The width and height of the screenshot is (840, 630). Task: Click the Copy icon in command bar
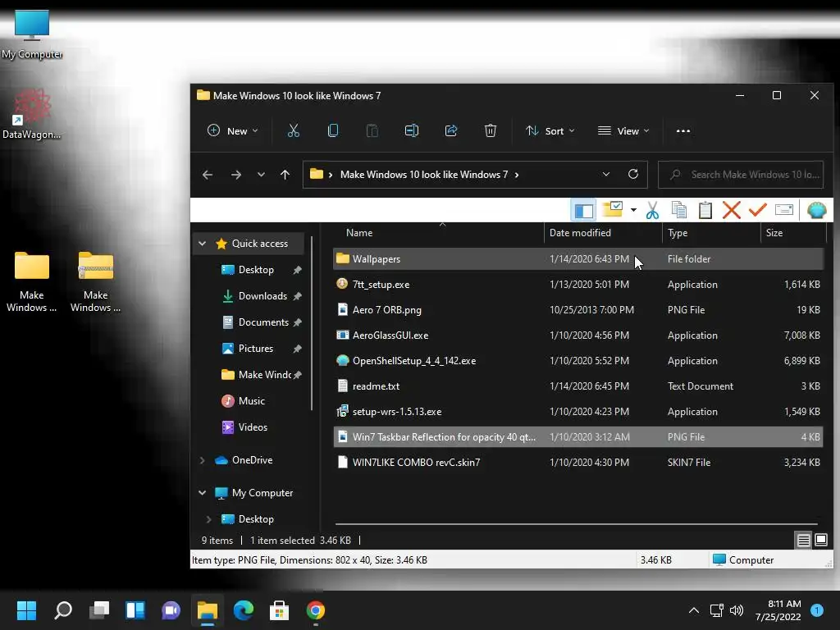pyautogui.click(x=333, y=130)
